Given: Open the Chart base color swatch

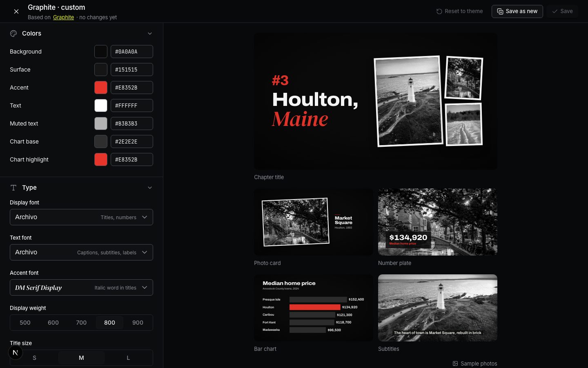Looking at the screenshot, I should point(101,141).
